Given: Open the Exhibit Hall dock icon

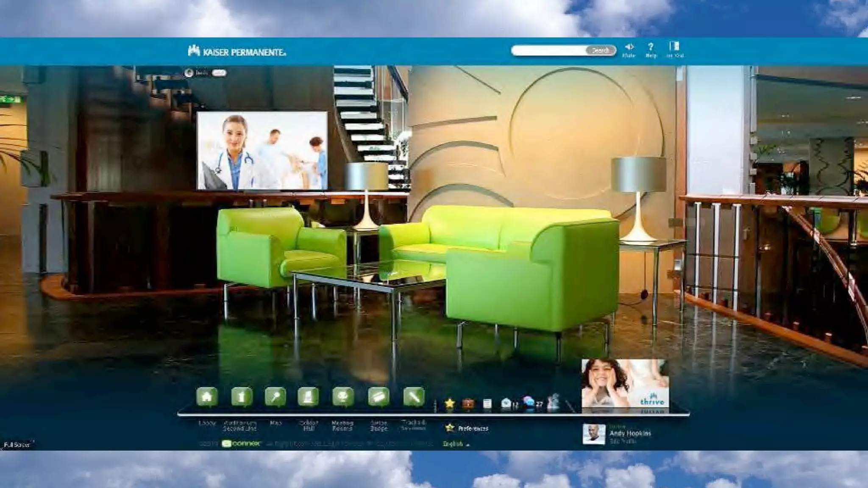Looking at the screenshot, I should 309,397.
